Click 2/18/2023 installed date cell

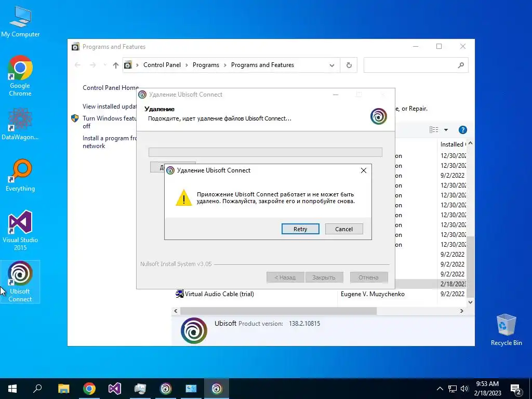[x=453, y=284]
